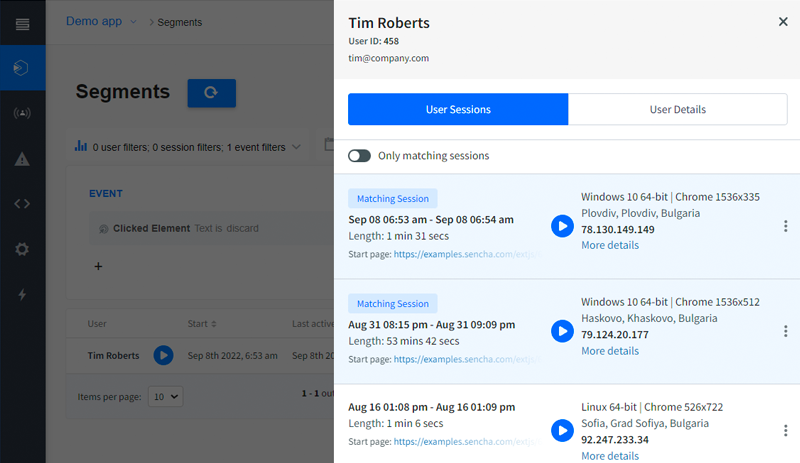Open settings gear in sidebar
The height and width of the screenshot is (463, 800).
[x=22, y=249]
